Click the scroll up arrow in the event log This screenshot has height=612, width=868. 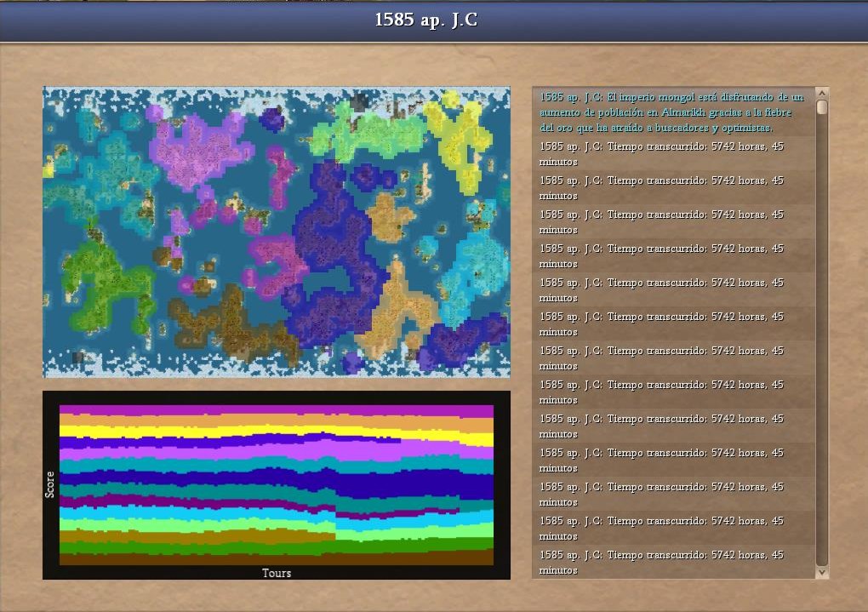[822, 93]
